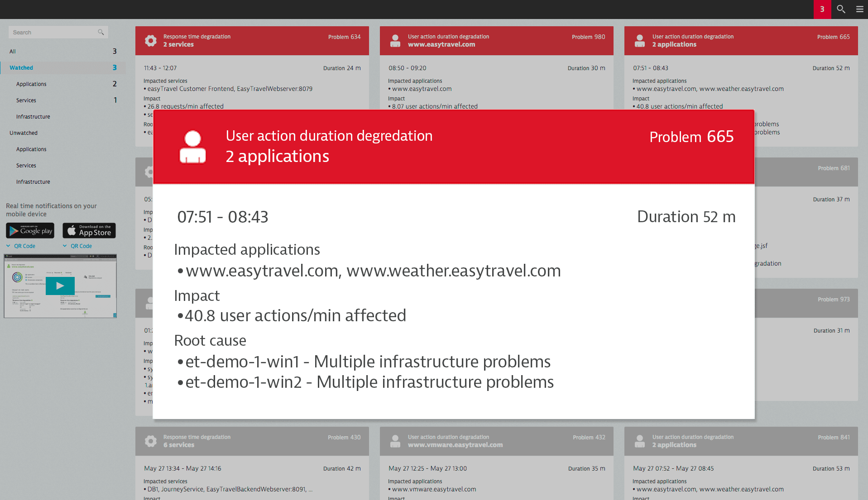Open Problem 430 6 services header
The image size is (868, 500).
coord(252,441)
